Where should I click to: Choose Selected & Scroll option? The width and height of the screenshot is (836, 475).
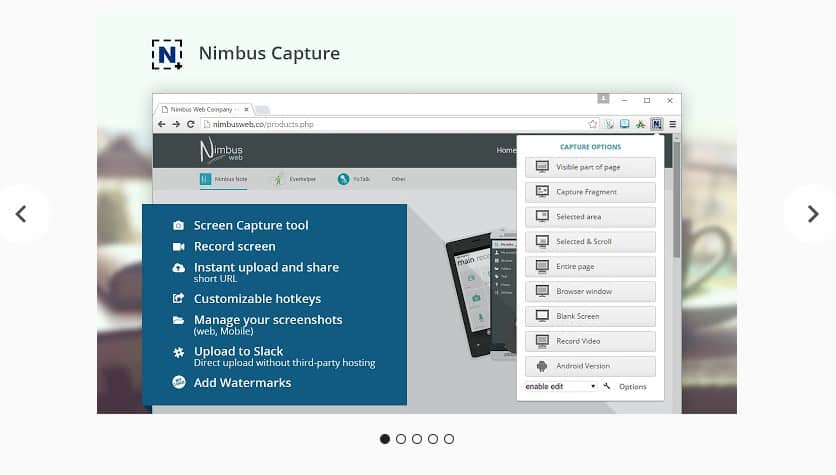590,241
